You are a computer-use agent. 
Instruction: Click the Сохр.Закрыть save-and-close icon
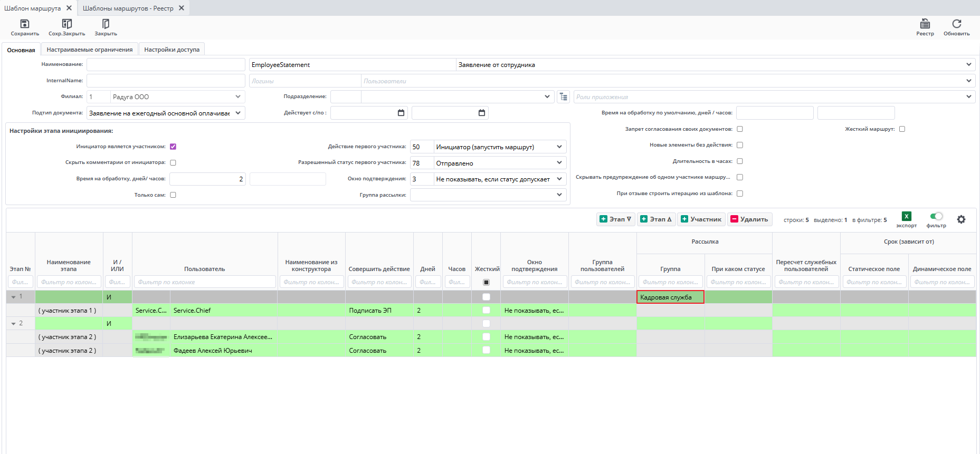coord(66,24)
